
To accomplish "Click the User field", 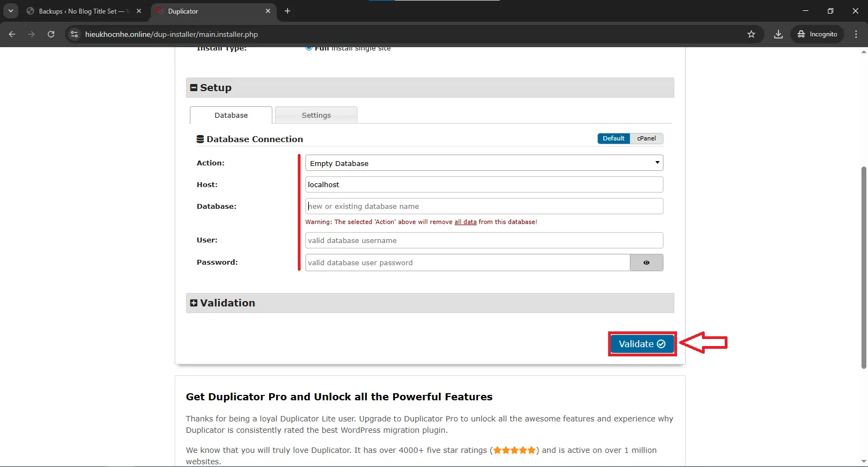I will click(483, 241).
